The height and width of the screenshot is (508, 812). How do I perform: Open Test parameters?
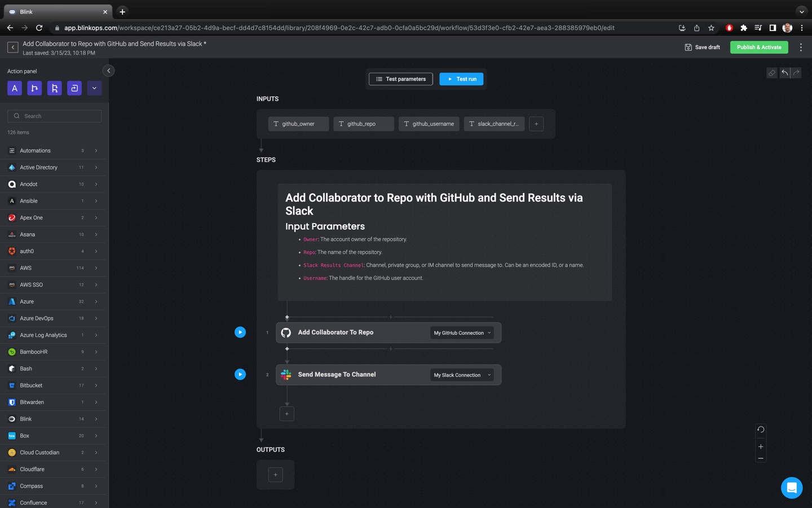[401, 79]
